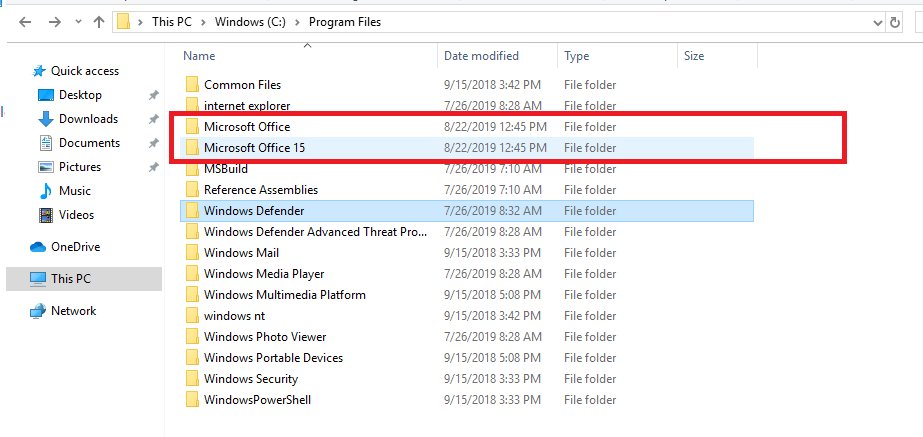Click the pin icon next to Desktop
The image size is (923, 437).
point(153,95)
